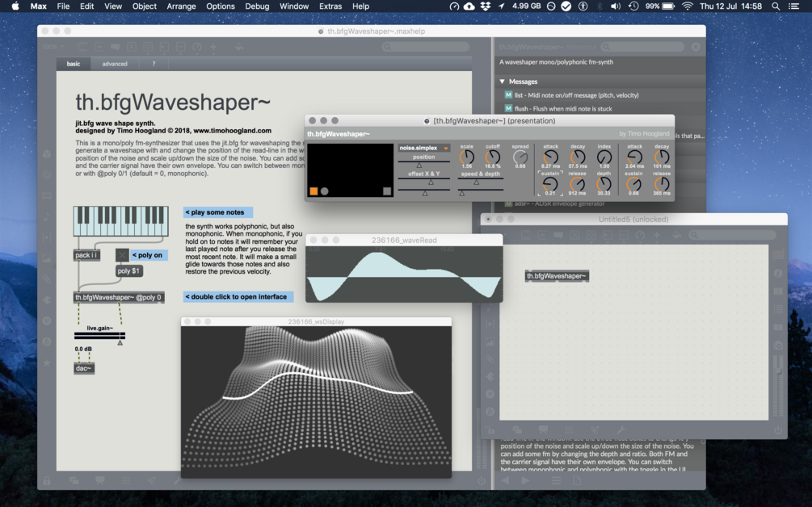Click the dial icon in help window toolbar
Image resolution: width=812 pixels, height=507 pixels.
[197, 47]
